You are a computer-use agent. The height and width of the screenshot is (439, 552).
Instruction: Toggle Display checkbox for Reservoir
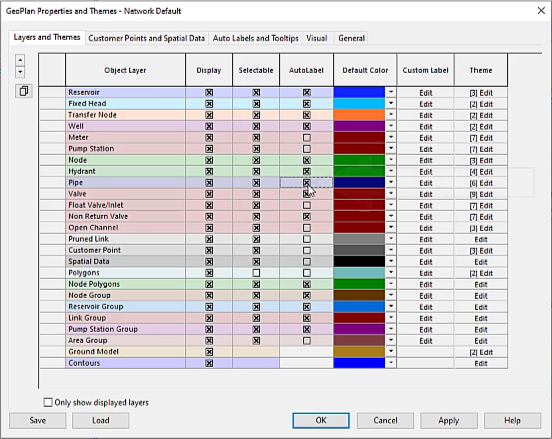(x=209, y=93)
